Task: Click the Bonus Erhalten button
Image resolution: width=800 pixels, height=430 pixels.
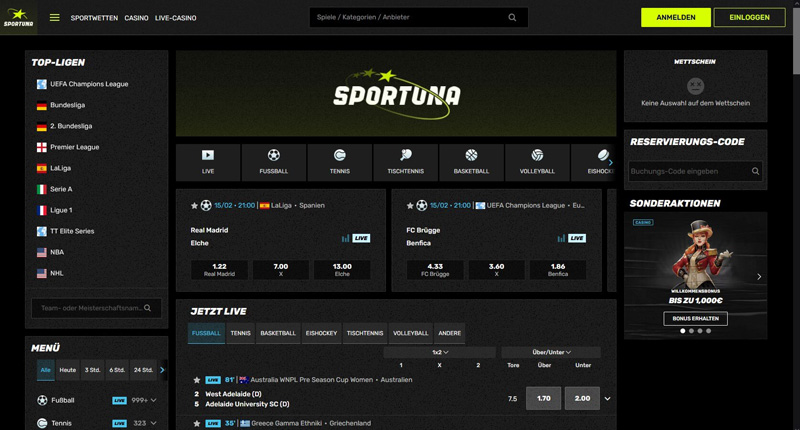Action: point(695,318)
